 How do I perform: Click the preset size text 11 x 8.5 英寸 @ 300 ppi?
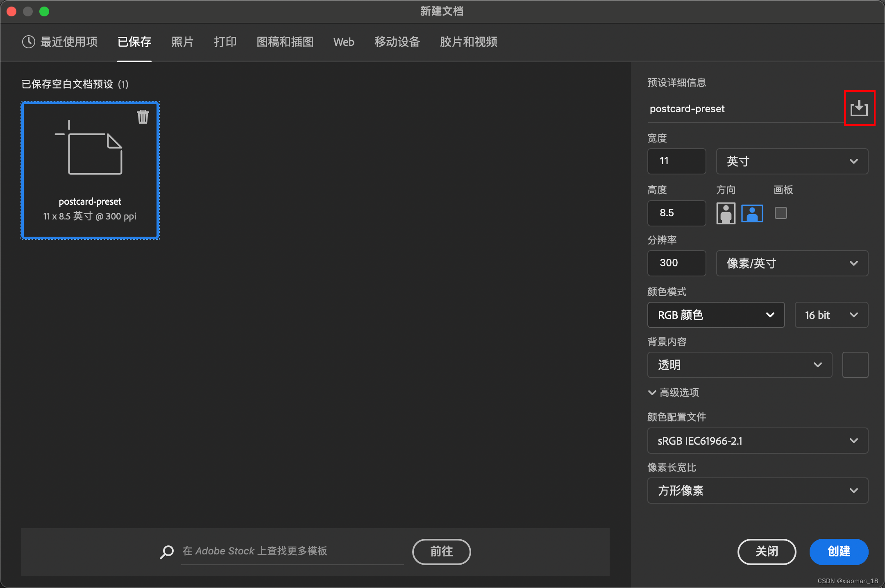(x=90, y=216)
